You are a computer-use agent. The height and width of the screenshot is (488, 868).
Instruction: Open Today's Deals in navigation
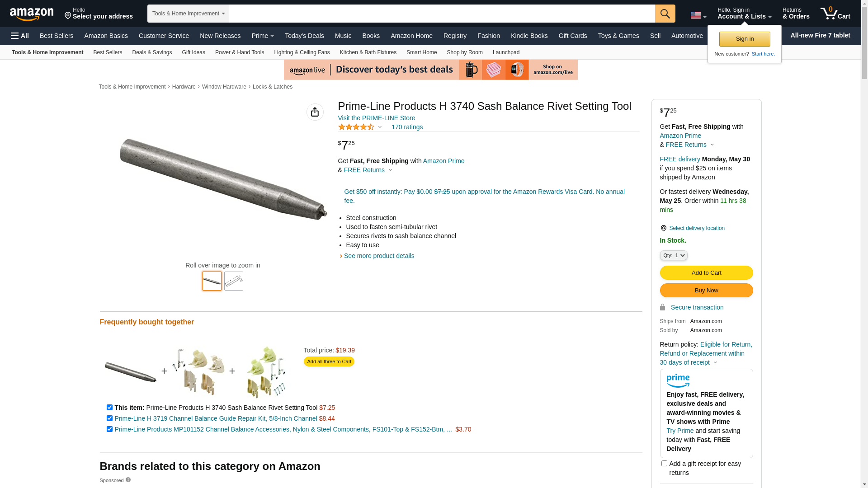[x=304, y=36]
